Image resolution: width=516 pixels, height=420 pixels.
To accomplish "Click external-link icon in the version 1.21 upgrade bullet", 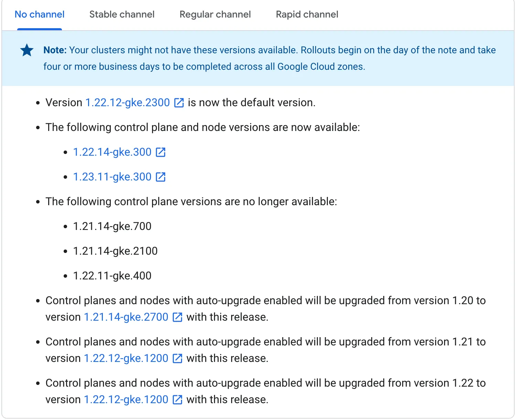I will (177, 358).
